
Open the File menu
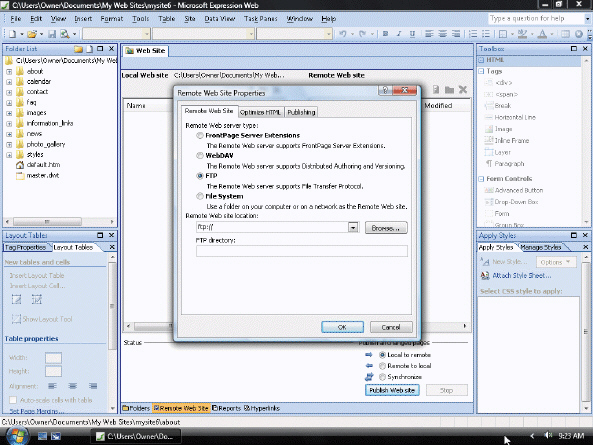click(16, 19)
